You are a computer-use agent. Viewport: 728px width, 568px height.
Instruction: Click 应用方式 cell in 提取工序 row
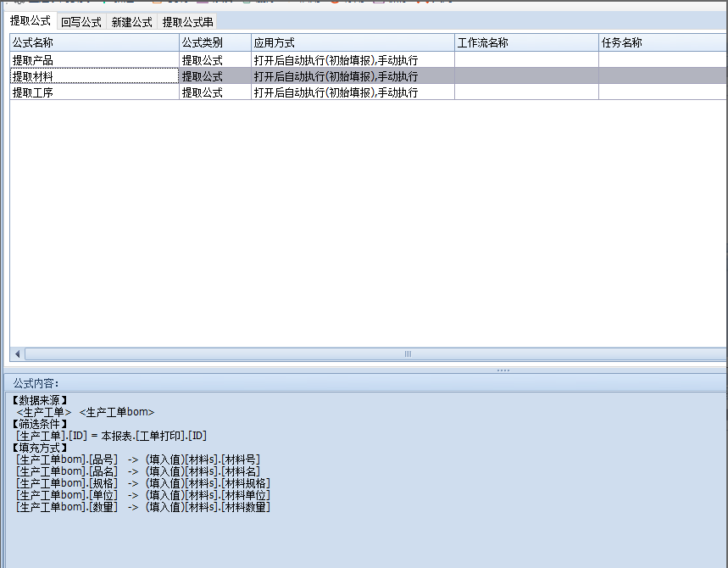click(352, 92)
